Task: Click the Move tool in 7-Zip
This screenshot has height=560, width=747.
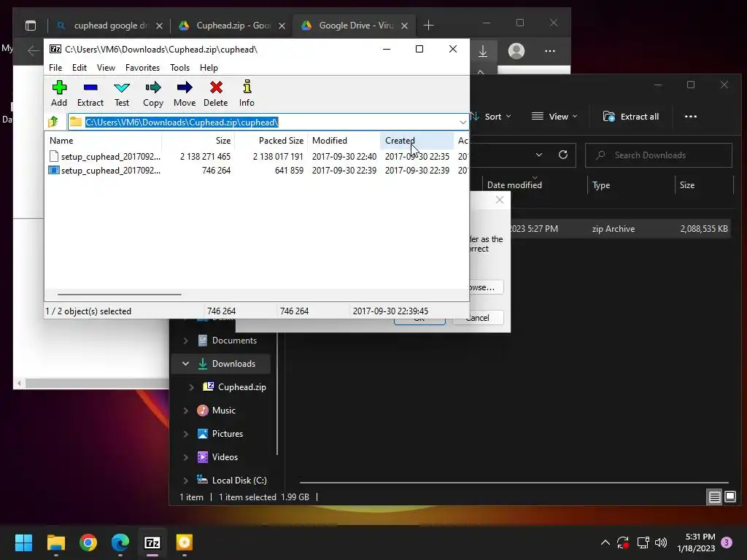Action: (x=185, y=93)
